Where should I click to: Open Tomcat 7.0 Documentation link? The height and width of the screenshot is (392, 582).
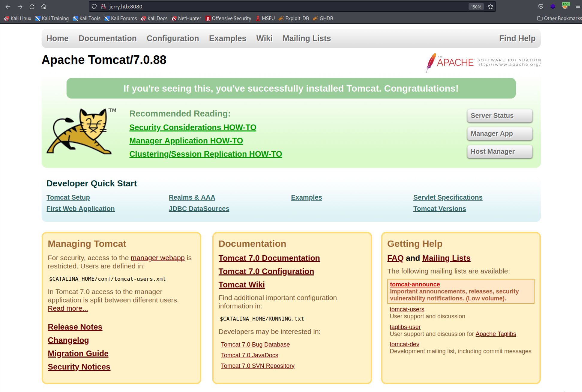269,258
